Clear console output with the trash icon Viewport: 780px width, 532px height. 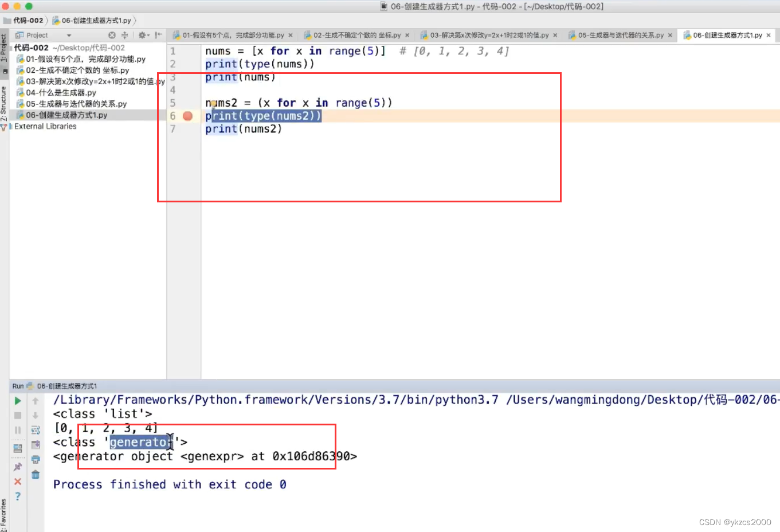[x=36, y=474]
